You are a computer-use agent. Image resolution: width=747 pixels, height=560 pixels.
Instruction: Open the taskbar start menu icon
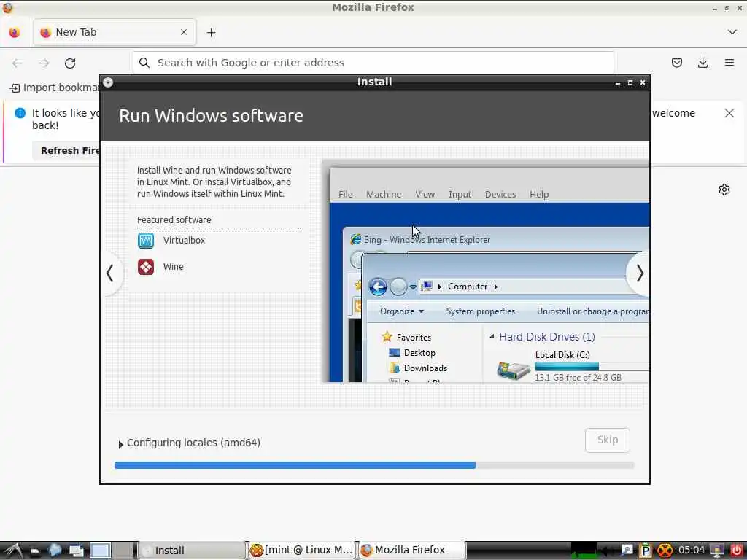[12, 551]
